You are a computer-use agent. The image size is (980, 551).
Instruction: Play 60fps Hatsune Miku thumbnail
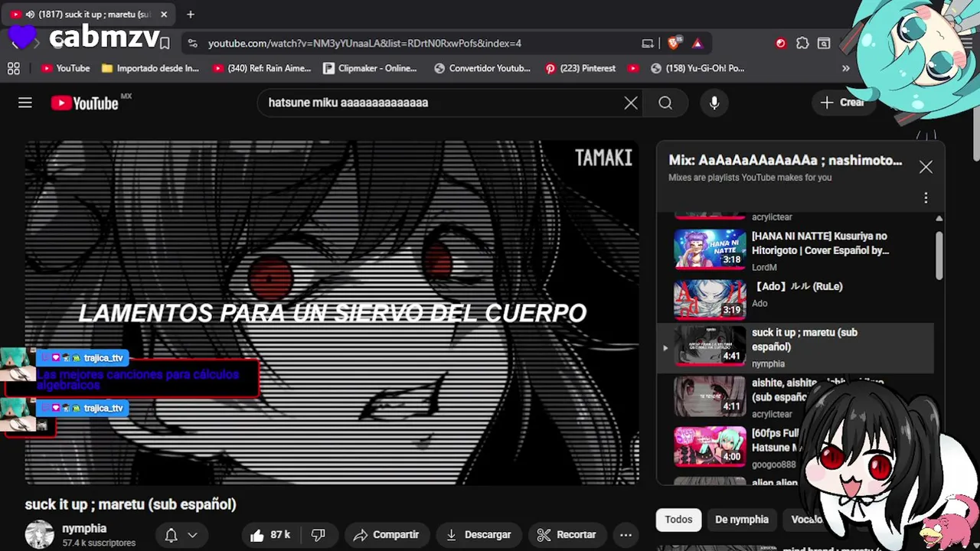point(710,446)
